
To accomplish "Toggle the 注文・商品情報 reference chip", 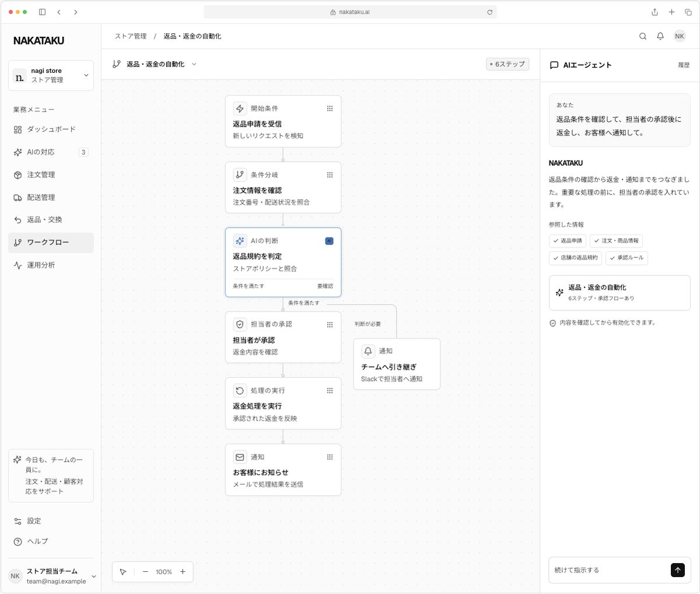I will (616, 240).
